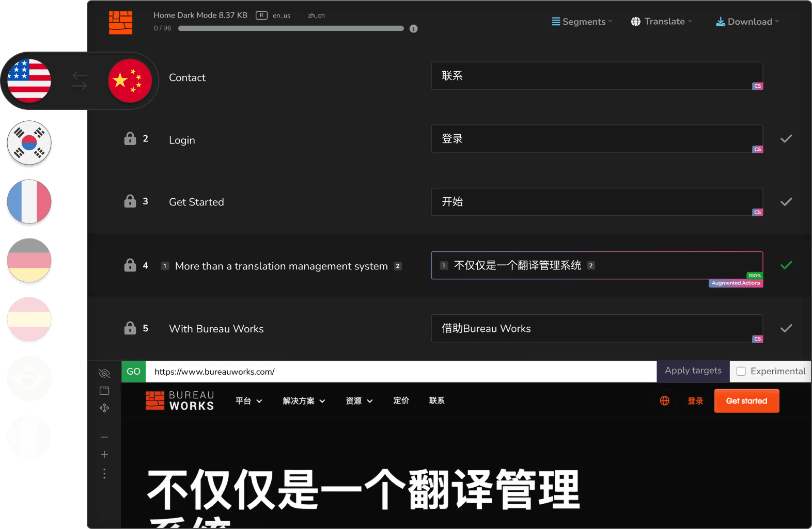The image size is (812, 529).
Task: Click tag 2 in segment 4 translation field
Action: pos(591,266)
